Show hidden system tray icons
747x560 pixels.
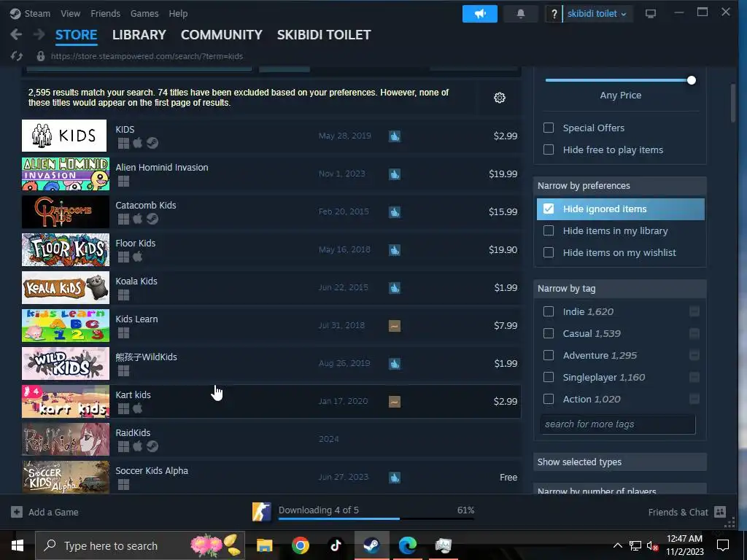(617, 545)
